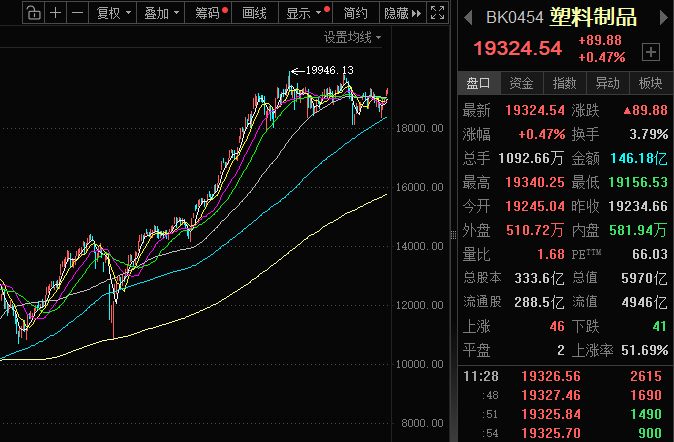Click the 18000.00 axis label
The height and width of the screenshot is (442, 674).
[420, 128]
